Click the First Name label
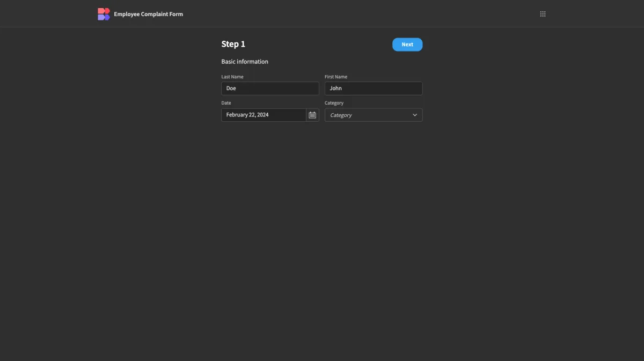Screen dimensions: 644x361 tap(336, 77)
